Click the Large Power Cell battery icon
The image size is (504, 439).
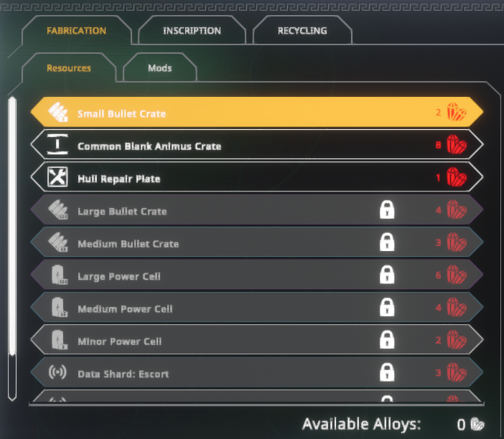pyautogui.click(x=59, y=275)
